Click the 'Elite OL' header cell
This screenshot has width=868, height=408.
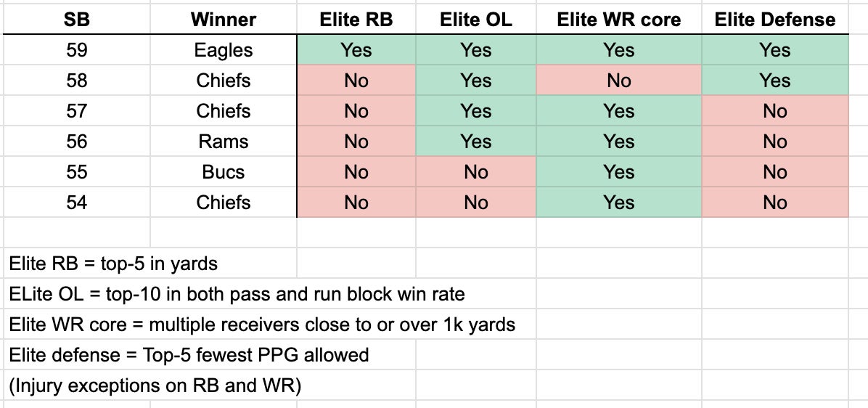coord(475,20)
